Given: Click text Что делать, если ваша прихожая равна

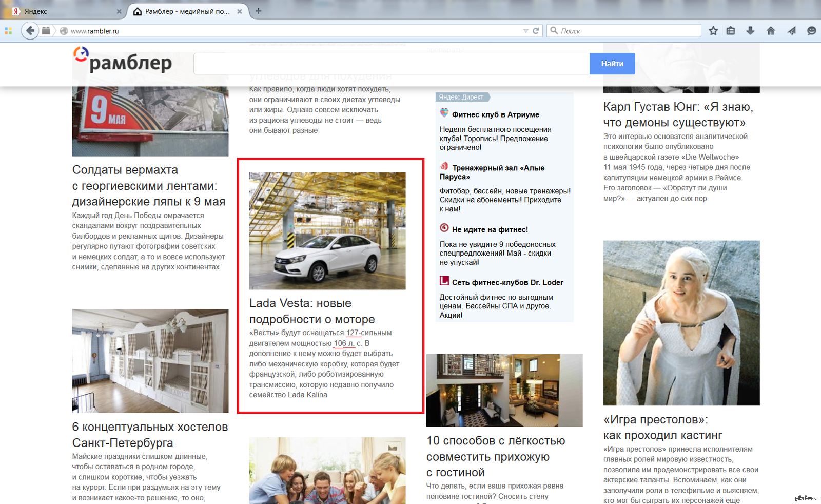Looking at the screenshot, I should (495, 486).
